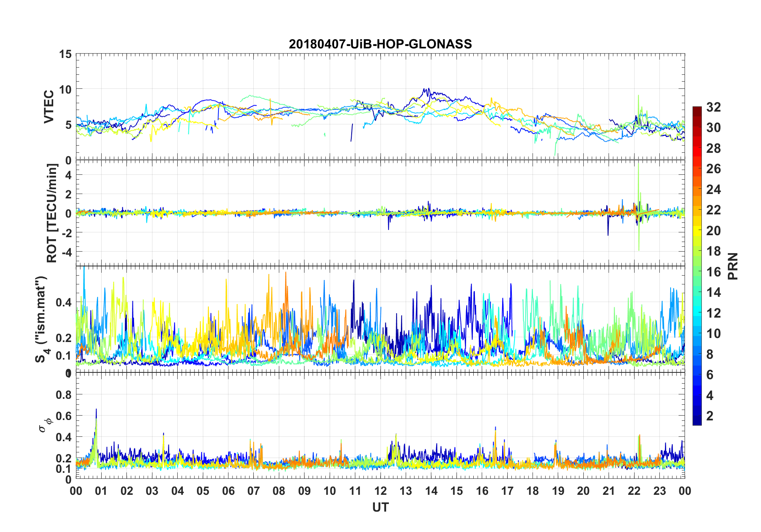Select the ROT [TECU/min] axis label
The image size is (761, 532).
pos(52,213)
